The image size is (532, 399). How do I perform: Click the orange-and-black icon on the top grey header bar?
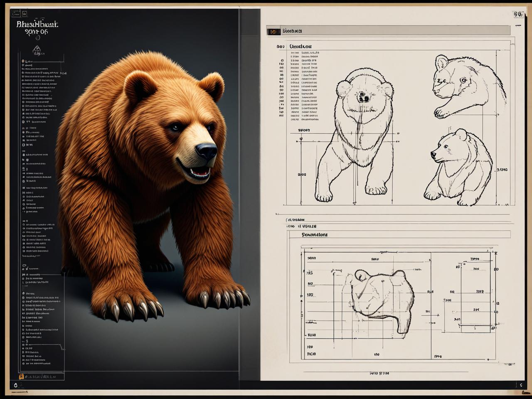[273, 31]
